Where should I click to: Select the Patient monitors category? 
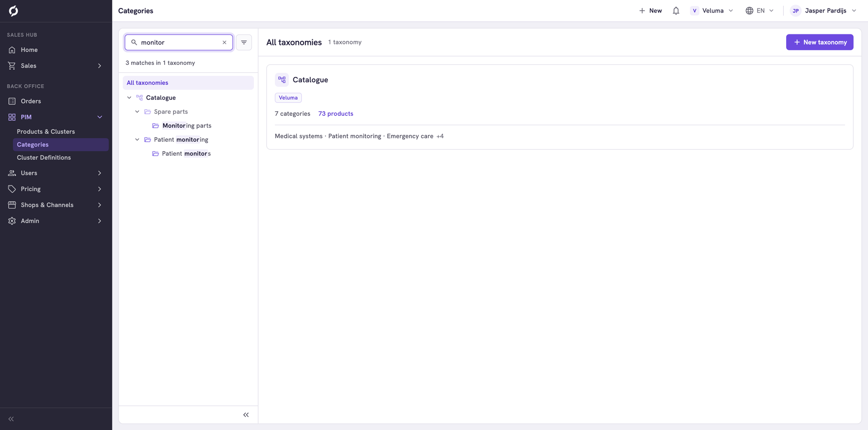tap(186, 154)
